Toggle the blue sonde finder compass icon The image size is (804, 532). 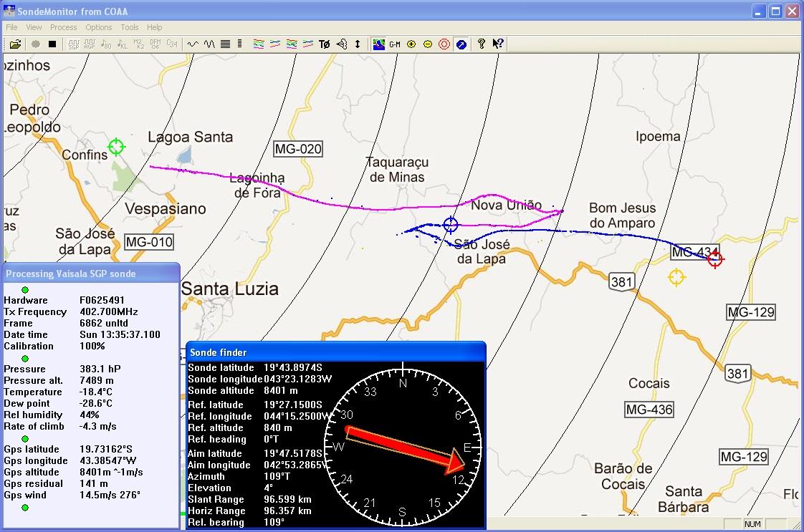coord(461,44)
